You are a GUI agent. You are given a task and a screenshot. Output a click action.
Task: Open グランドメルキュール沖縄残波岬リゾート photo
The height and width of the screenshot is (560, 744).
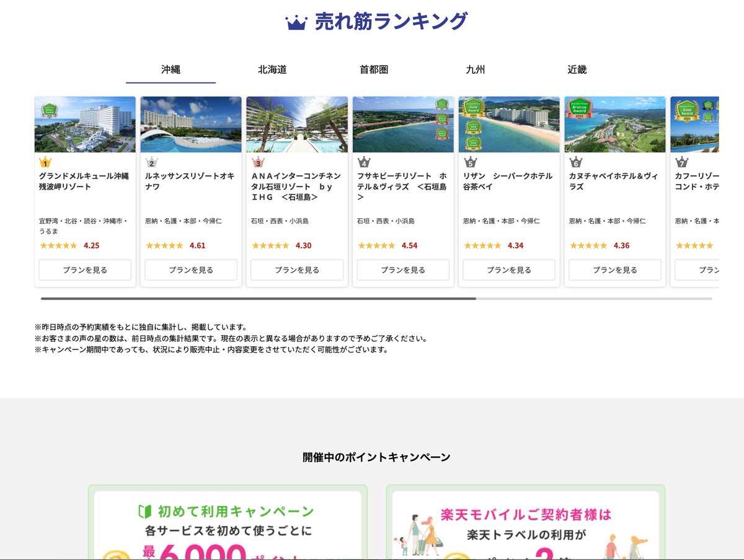point(85,125)
